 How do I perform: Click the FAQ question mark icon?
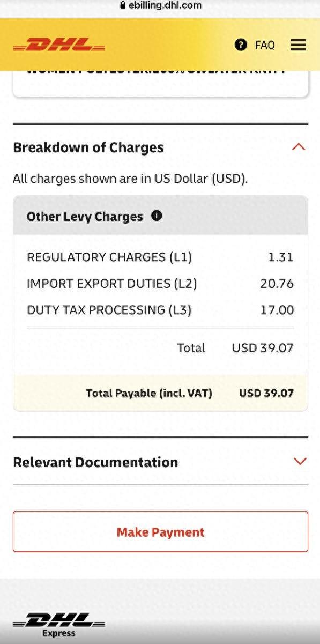[241, 45]
